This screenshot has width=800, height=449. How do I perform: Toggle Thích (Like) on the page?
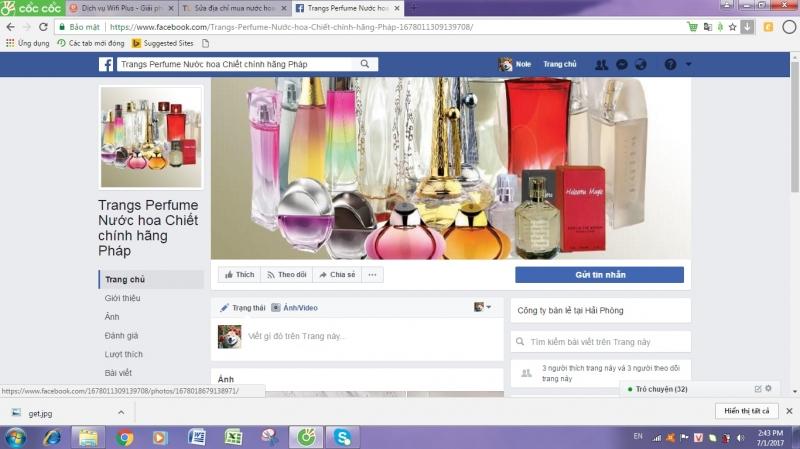[239, 274]
